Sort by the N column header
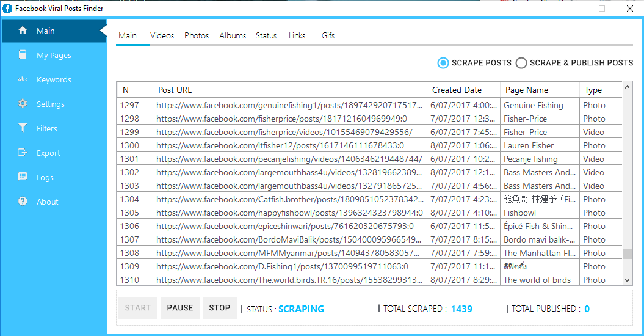The image size is (644, 336). 135,90
